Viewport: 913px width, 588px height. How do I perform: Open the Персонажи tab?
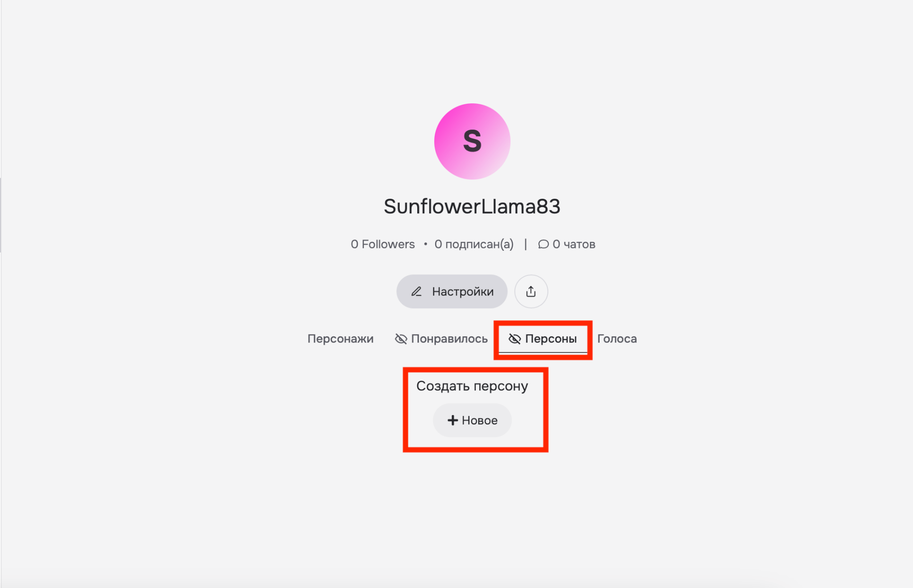coord(341,339)
